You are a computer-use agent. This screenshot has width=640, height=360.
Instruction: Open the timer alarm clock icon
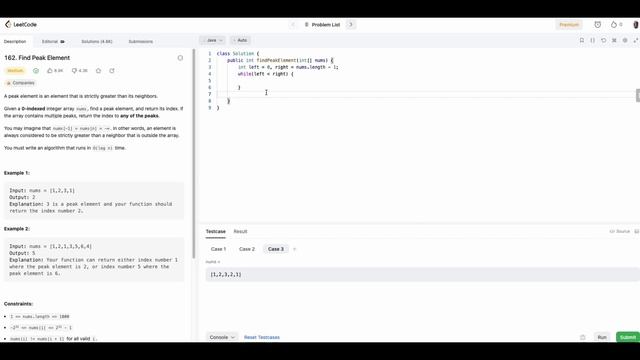coord(598,24)
